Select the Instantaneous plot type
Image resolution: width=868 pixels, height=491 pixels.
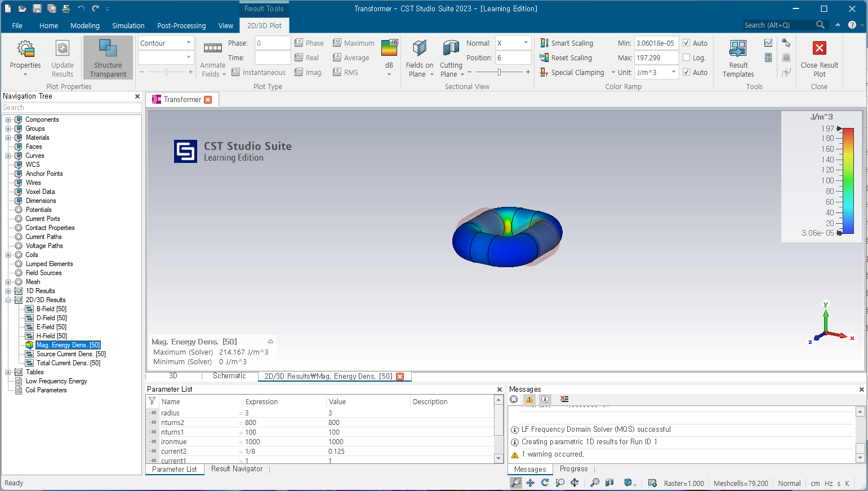(x=259, y=72)
